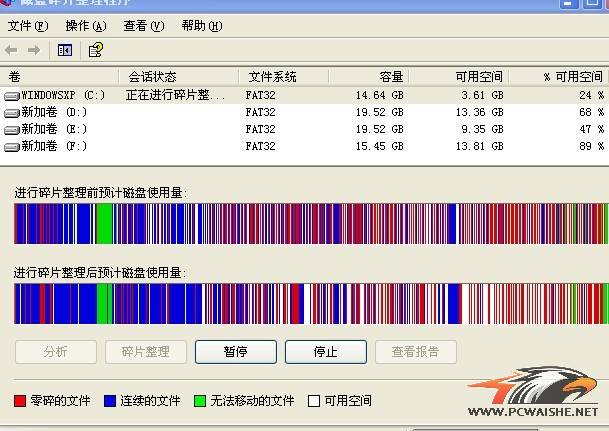Image resolution: width=609 pixels, height=431 pixels.
Task: Select the 新加卷 (E:) drive icon
Action: click(x=12, y=129)
